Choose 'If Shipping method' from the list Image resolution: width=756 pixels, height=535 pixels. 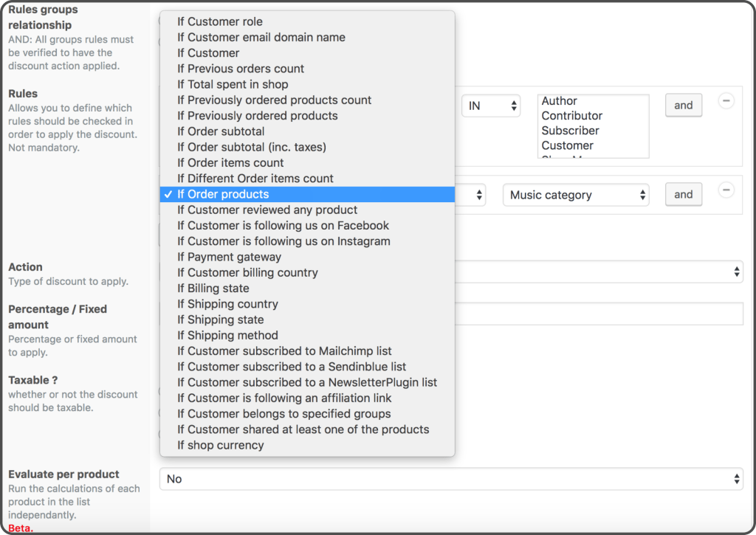pos(227,335)
